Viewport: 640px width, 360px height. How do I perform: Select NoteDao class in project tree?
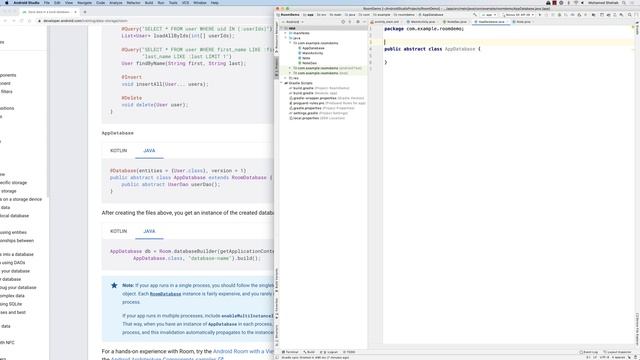point(309,63)
